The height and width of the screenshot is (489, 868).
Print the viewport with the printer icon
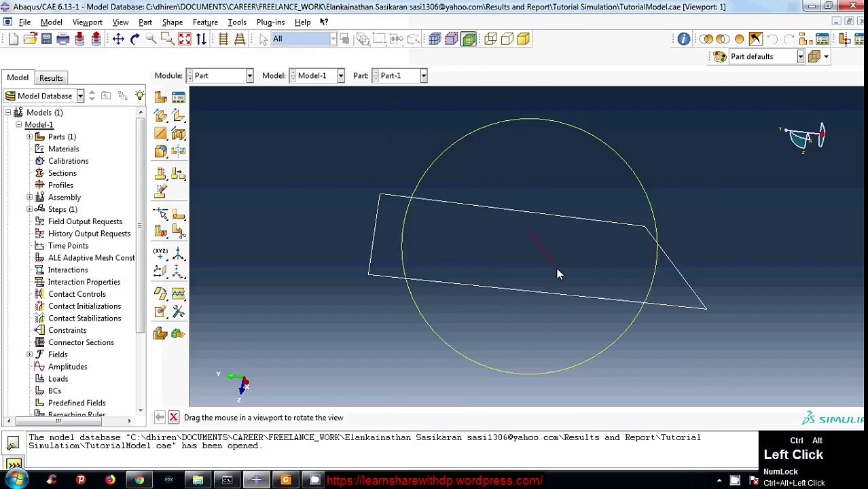click(x=62, y=39)
